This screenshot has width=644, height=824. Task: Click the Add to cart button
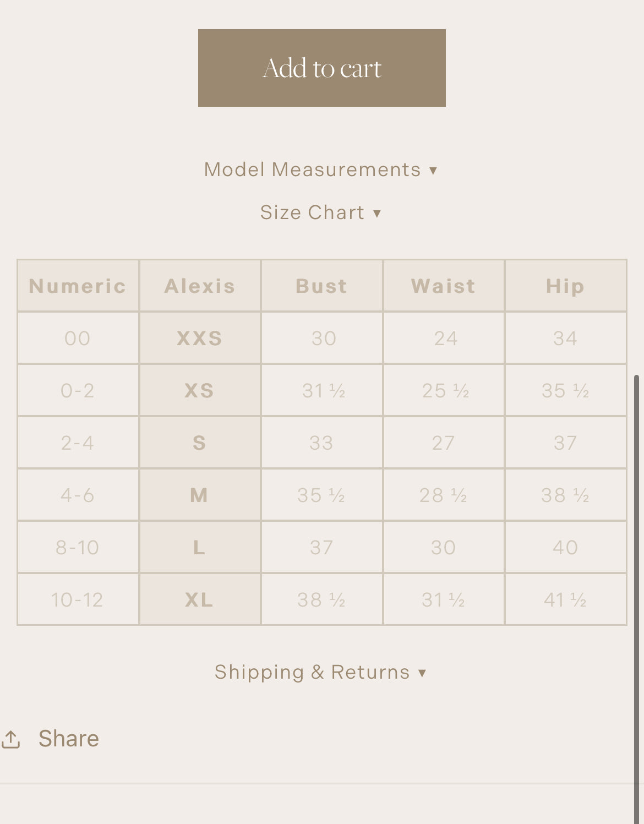point(321,68)
